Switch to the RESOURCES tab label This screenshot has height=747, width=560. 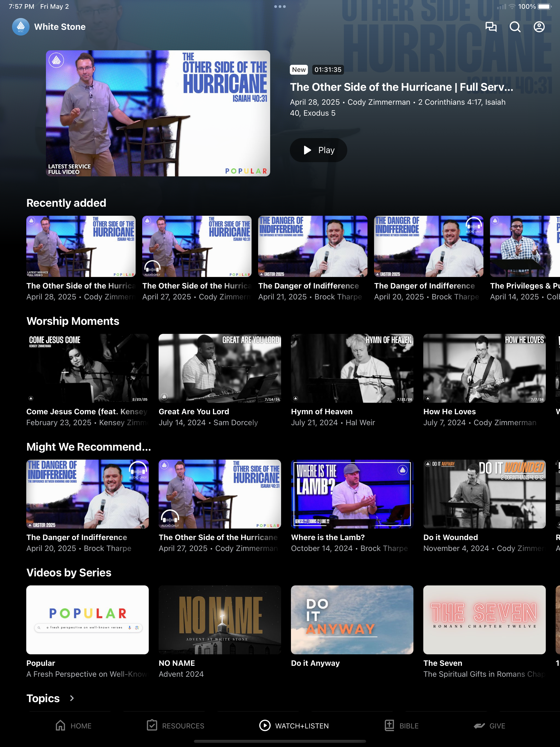pyautogui.click(x=183, y=726)
